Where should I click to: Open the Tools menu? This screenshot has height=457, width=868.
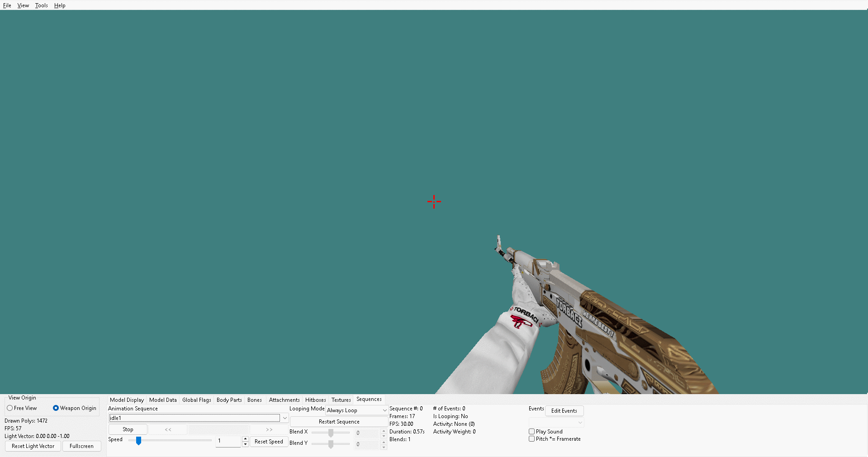coord(41,5)
